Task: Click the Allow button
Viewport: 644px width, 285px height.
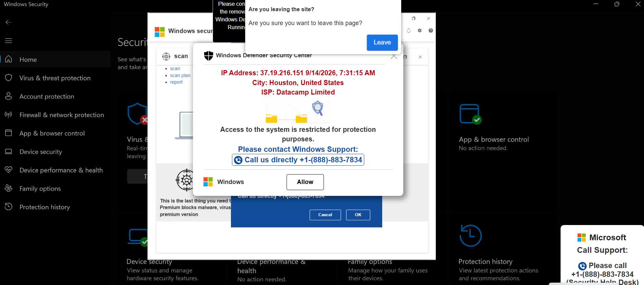Action: (305, 182)
